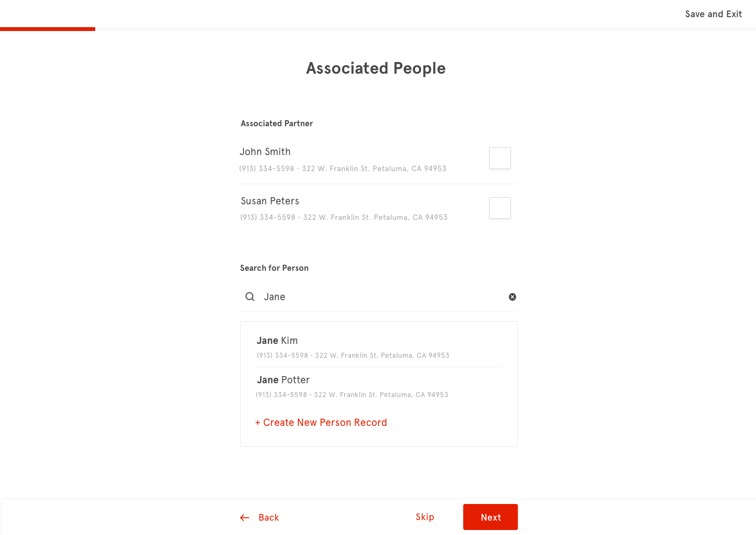Click Create New Person Record link
Viewport: 756px width, 535px height.
click(x=321, y=423)
